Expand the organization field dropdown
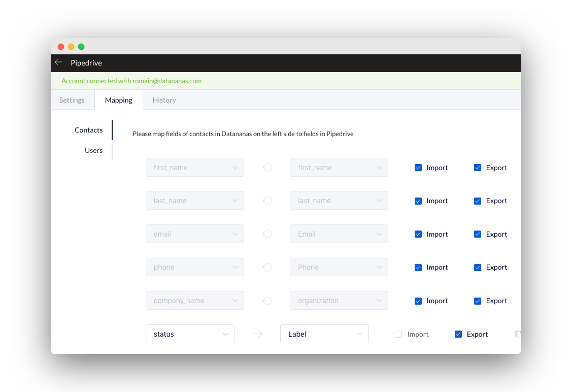 (x=339, y=301)
